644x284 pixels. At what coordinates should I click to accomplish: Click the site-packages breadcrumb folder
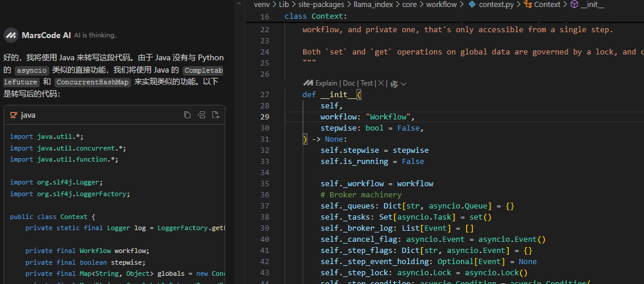[322, 4]
